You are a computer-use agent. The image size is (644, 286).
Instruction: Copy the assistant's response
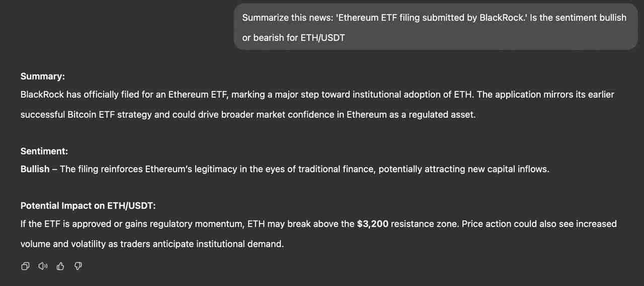(x=25, y=266)
